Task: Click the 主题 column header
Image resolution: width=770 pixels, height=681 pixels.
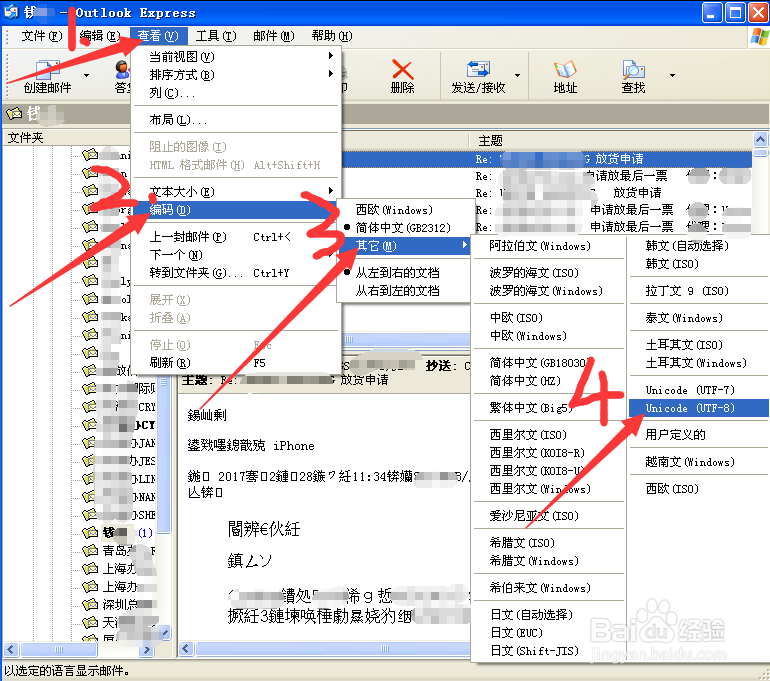Action: [x=611, y=140]
